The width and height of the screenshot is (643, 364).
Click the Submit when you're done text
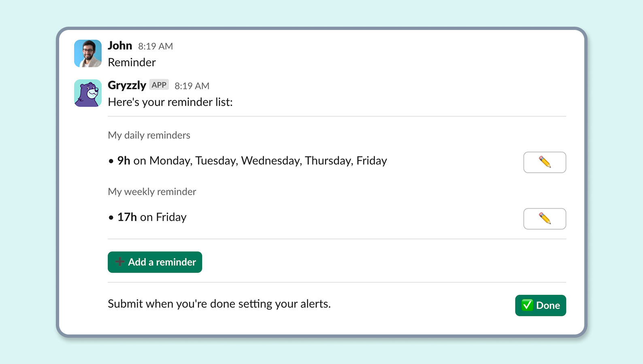(219, 304)
